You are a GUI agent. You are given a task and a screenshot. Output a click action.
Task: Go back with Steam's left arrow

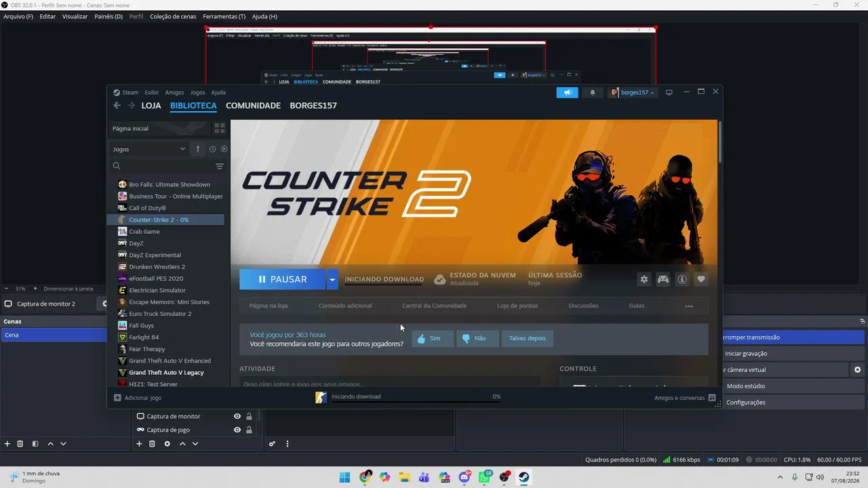point(117,106)
